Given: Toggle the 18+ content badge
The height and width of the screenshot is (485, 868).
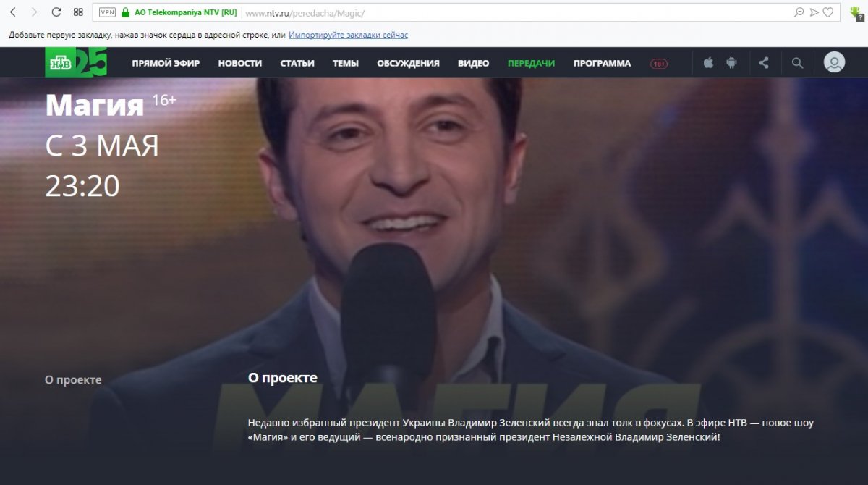Looking at the screenshot, I should 658,64.
